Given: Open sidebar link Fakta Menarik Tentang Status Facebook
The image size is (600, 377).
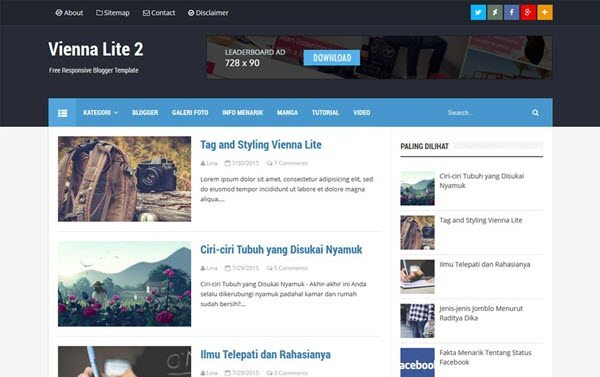Looking at the screenshot, I should [x=485, y=357].
